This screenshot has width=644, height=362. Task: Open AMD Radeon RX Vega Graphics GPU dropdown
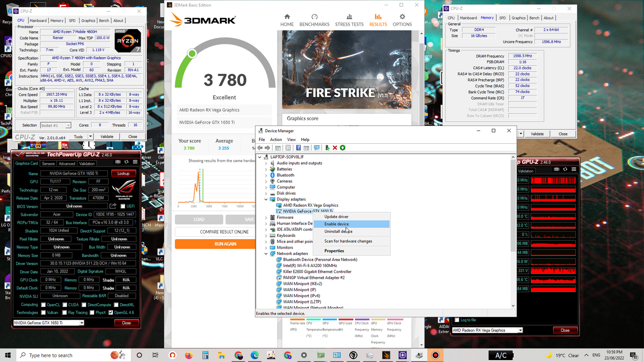click(487, 330)
